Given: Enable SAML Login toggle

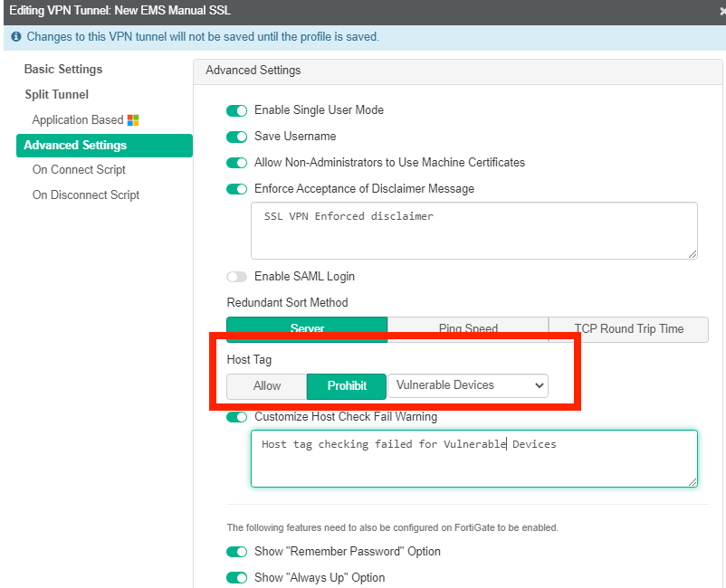Looking at the screenshot, I should click(237, 277).
